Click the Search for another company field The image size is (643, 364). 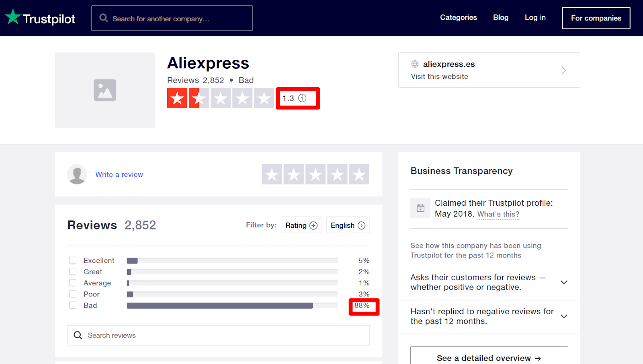[x=172, y=18]
